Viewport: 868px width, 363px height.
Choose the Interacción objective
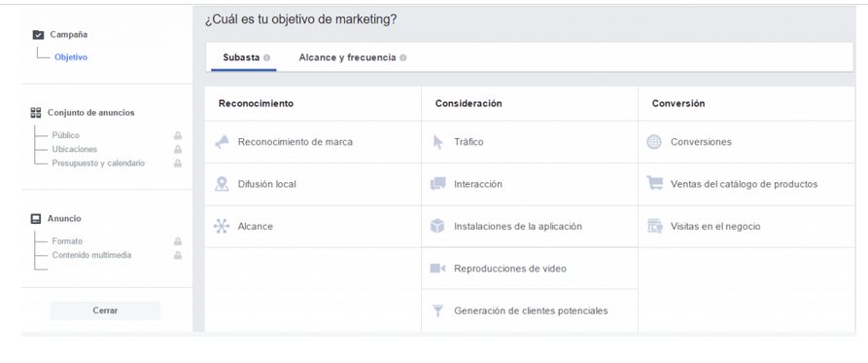pos(529,184)
